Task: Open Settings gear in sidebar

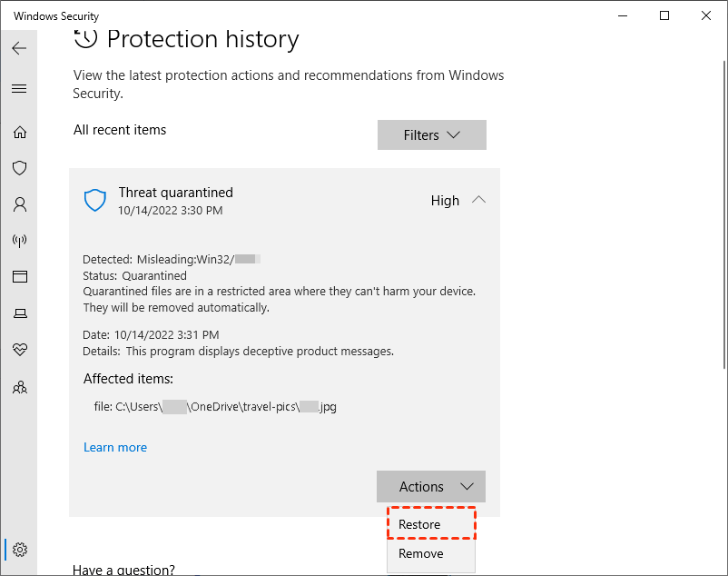Action: (20, 550)
